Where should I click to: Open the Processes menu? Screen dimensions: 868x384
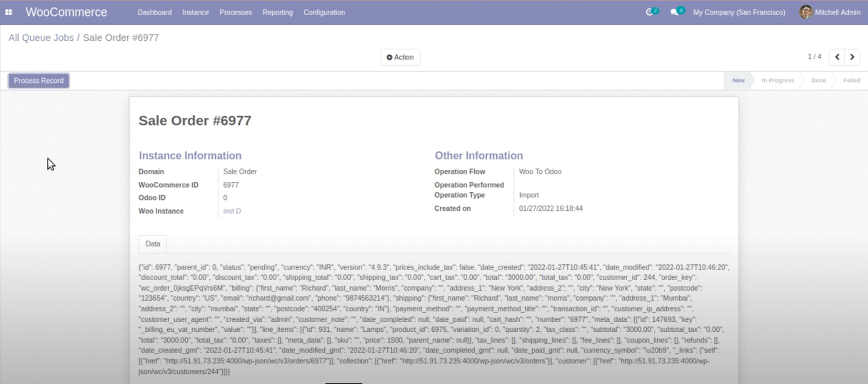(x=235, y=12)
